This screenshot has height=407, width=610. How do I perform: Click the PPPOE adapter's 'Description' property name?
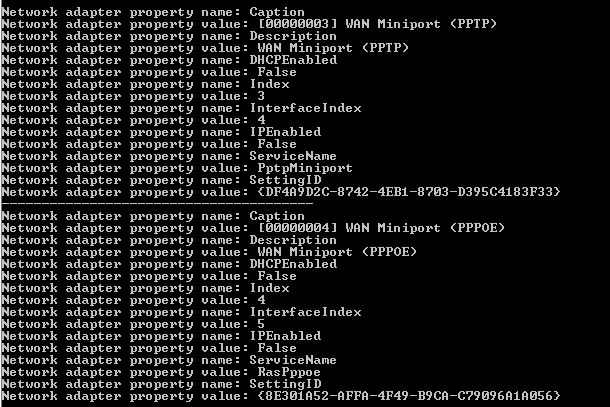[x=292, y=240]
